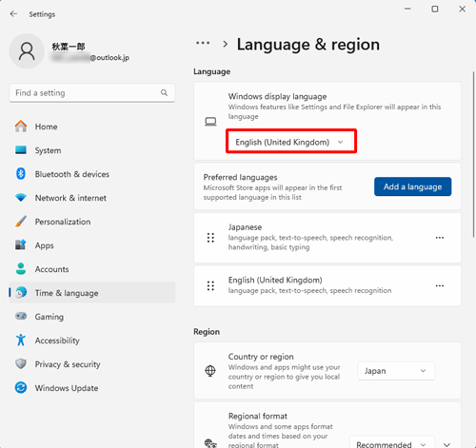Open the breadcrumb ellipsis menu

[x=203, y=43]
